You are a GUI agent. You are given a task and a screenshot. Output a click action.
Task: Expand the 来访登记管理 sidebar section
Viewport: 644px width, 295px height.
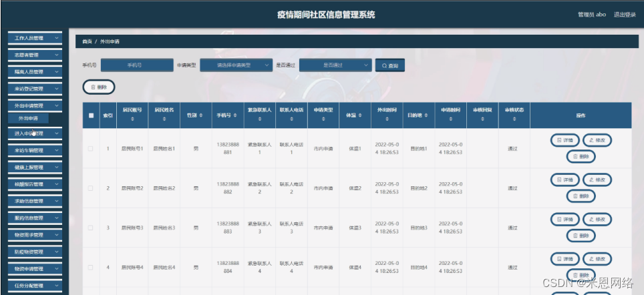click(35, 89)
